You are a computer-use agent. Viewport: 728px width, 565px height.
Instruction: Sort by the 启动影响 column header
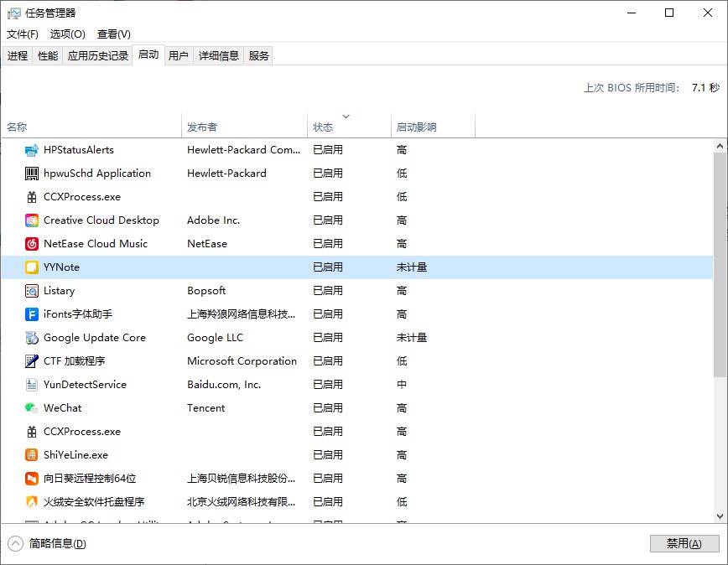pos(433,127)
